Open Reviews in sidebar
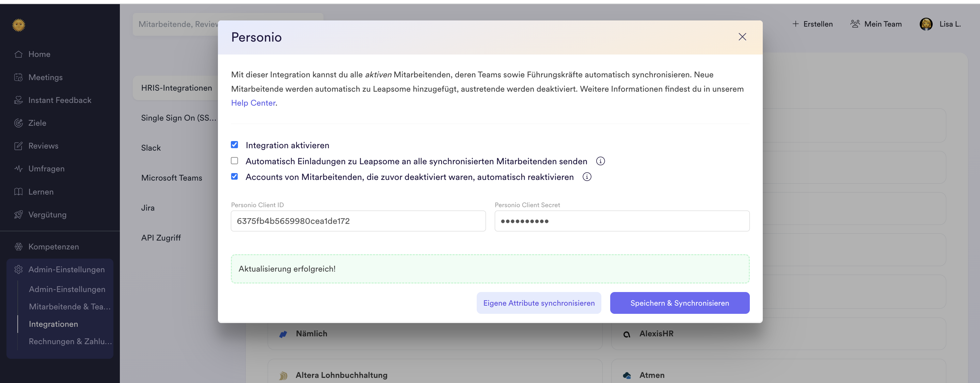This screenshot has height=383, width=980. point(43,146)
